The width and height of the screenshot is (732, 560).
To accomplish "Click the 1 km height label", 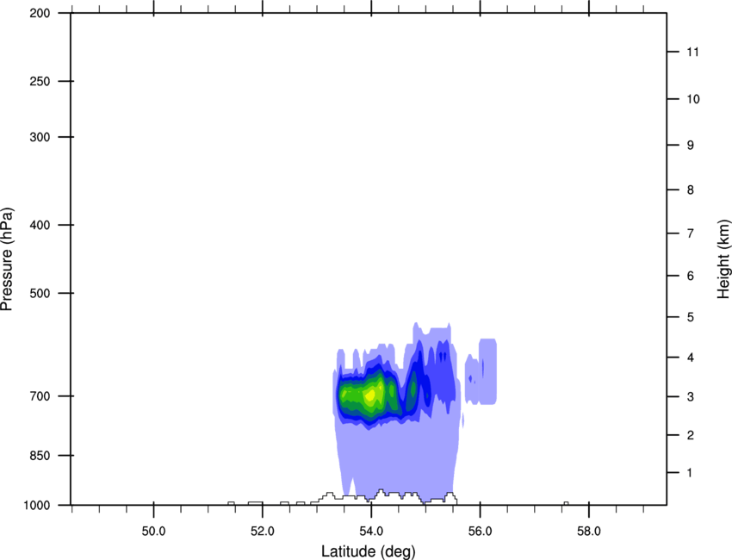I will (690, 473).
